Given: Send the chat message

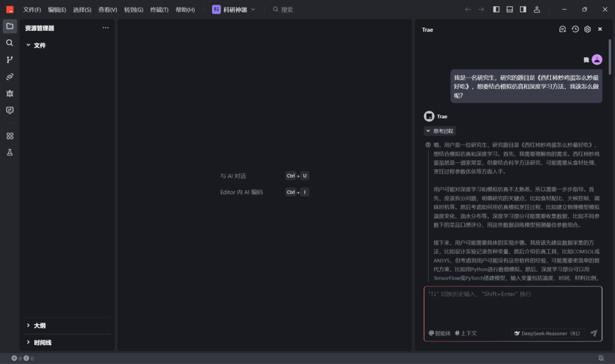Looking at the screenshot, I should click(594, 333).
